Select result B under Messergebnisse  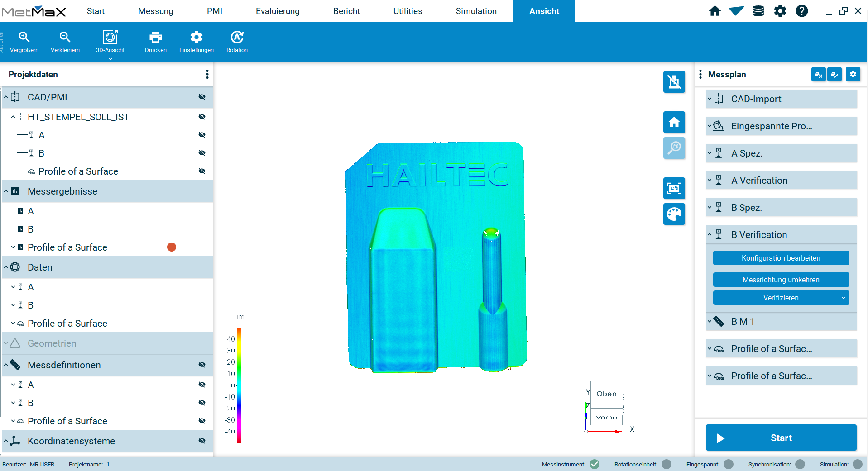pyautogui.click(x=31, y=229)
